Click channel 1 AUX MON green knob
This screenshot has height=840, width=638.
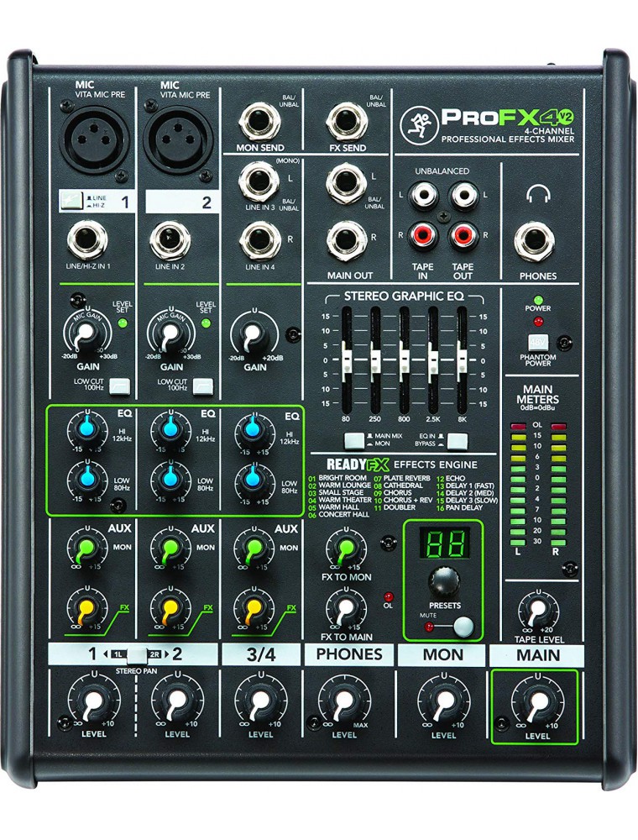tap(86, 547)
